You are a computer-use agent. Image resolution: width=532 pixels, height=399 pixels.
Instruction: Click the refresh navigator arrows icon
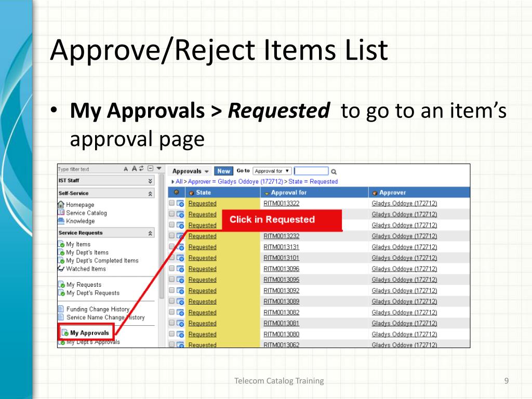(x=141, y=168)
